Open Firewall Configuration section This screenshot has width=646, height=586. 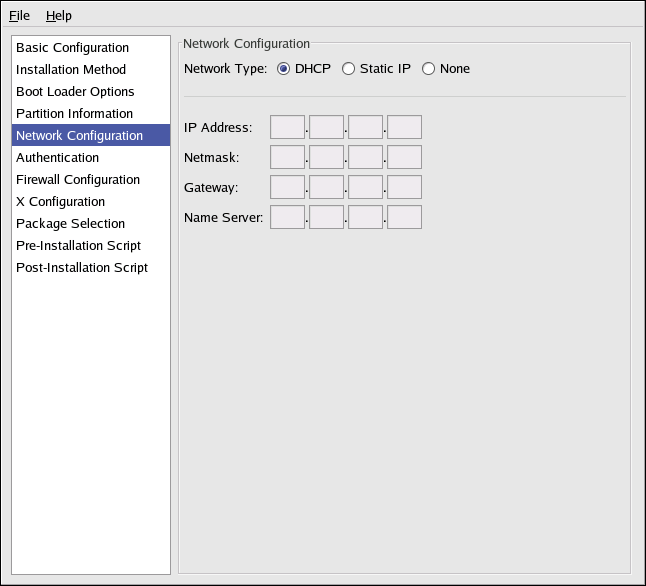pos(78,180)
